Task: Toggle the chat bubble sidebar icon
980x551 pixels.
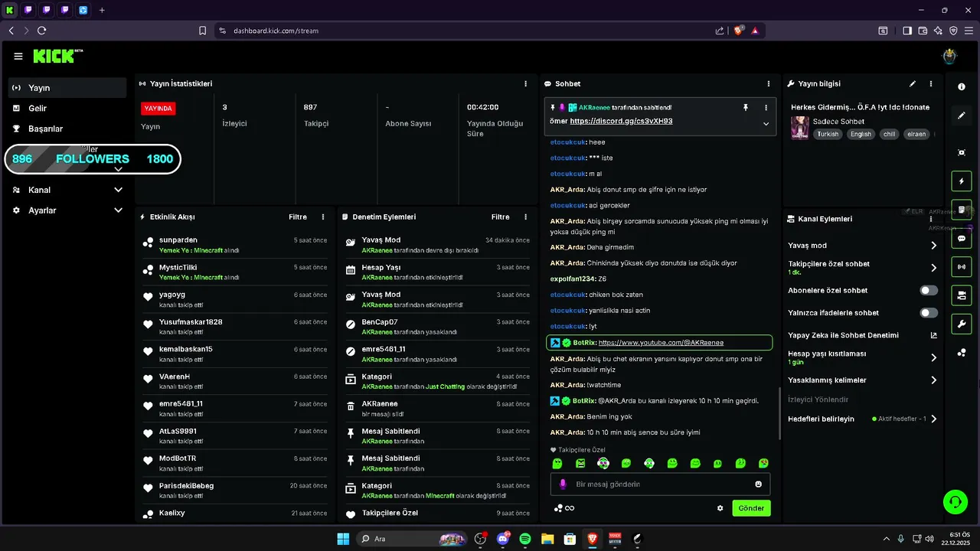Action: (x=962, y=238)
